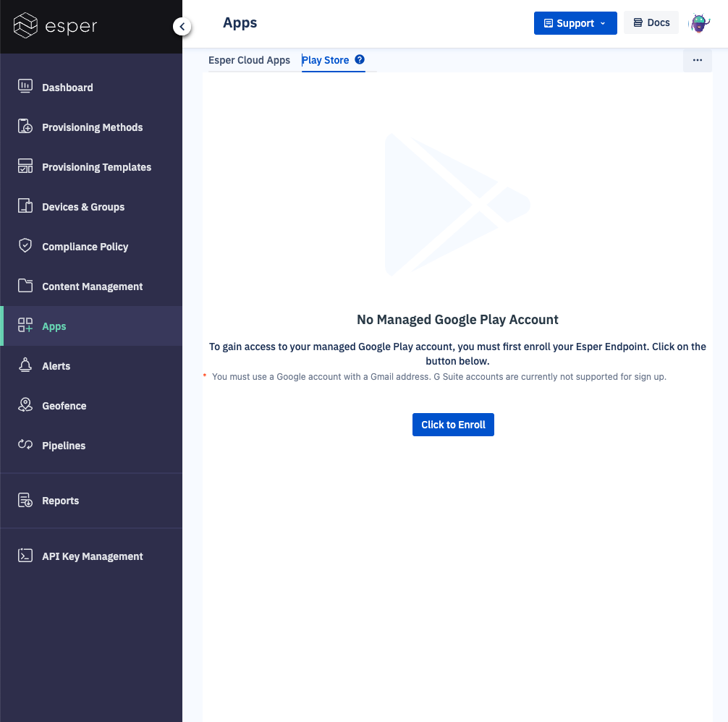The height and width of the screenshot is (722, 728).
Task: Click the Reports document icon
Action: point(25,500)
